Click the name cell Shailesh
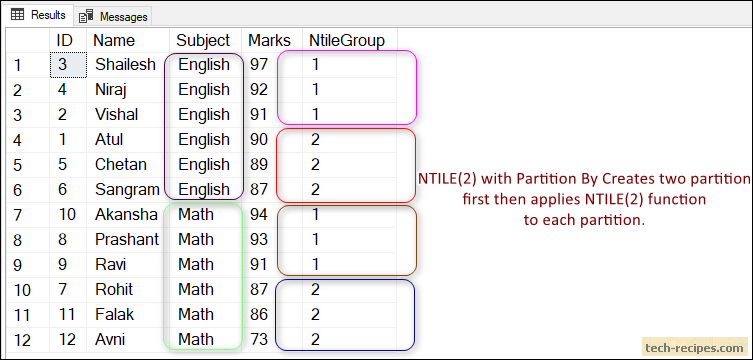 [x=128, y=65]
